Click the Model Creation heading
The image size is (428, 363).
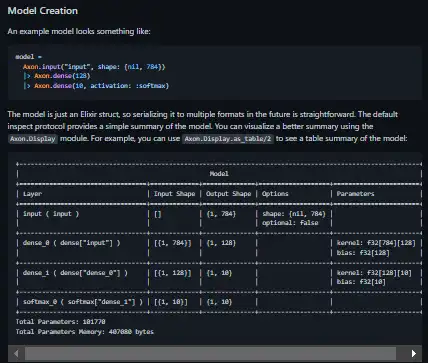tap(43, 11)
